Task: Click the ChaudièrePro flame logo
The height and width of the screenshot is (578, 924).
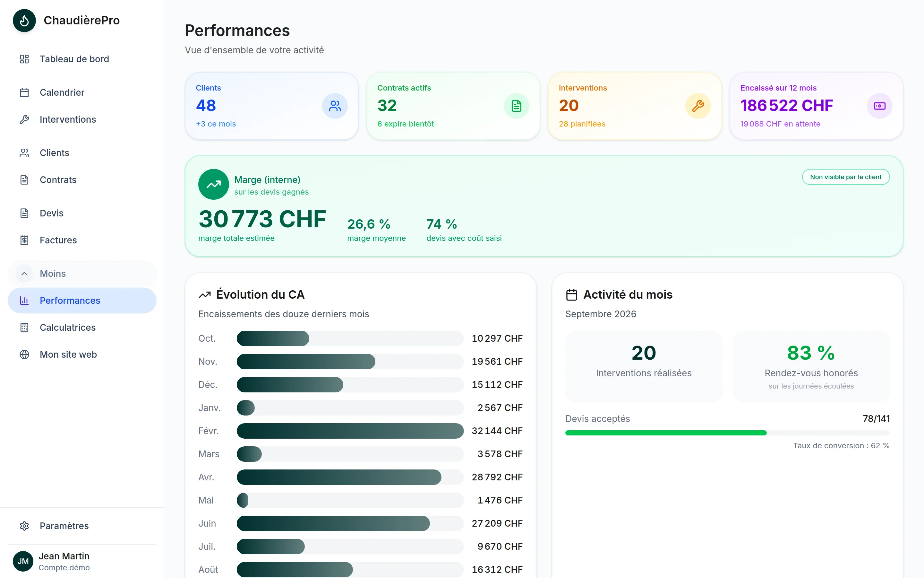Action: 24,20
